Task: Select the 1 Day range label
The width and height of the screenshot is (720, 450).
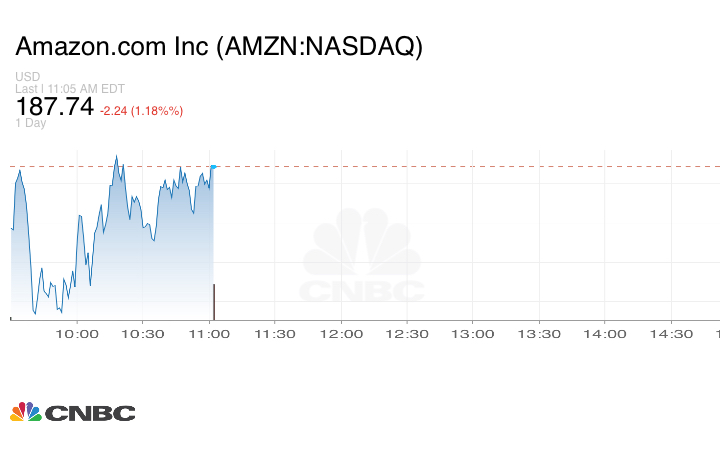Action: pos(31,123)
